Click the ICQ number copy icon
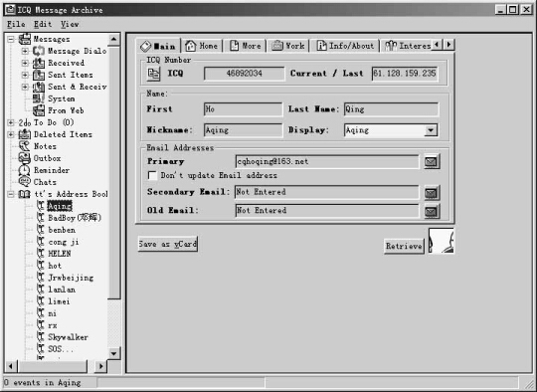Screen dimensions: 537x392 click(153, 74)
